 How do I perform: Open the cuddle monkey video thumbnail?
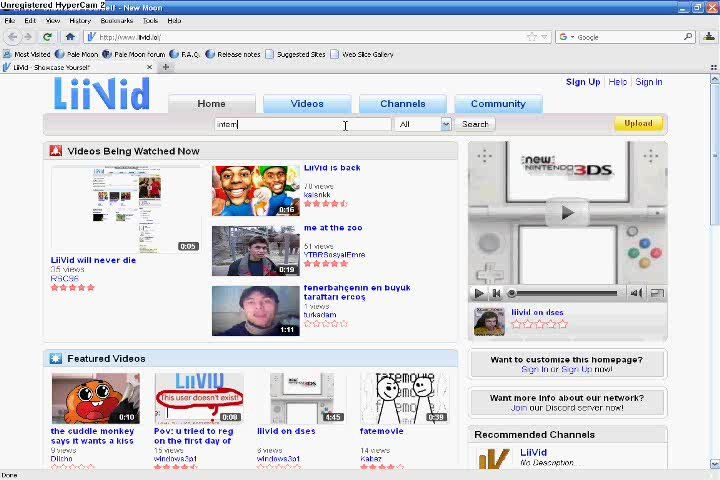(96, 398)
